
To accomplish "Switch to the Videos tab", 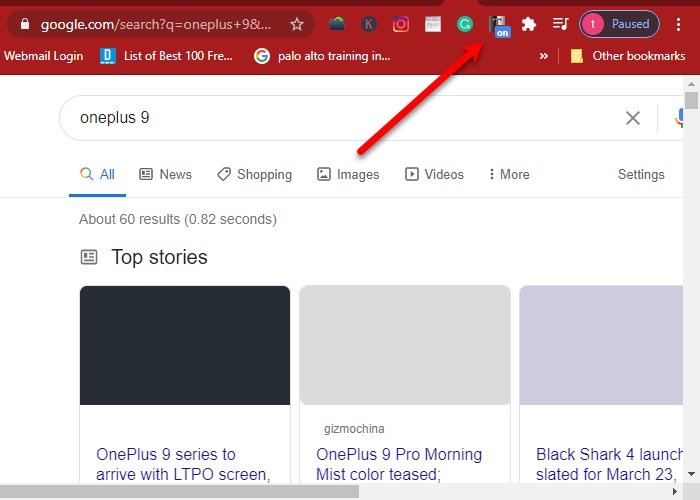I will [434, 175].
